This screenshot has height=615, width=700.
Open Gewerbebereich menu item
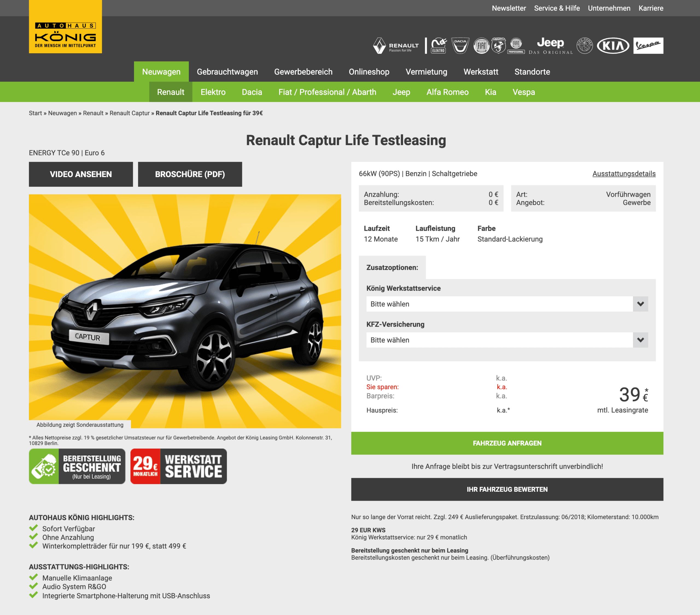303,72
